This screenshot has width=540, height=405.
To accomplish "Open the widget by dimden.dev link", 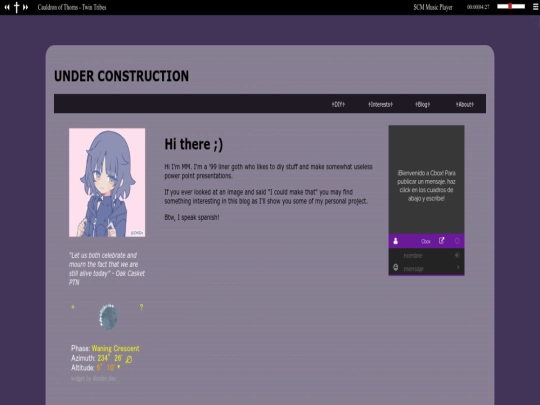I will click(94, 378).
